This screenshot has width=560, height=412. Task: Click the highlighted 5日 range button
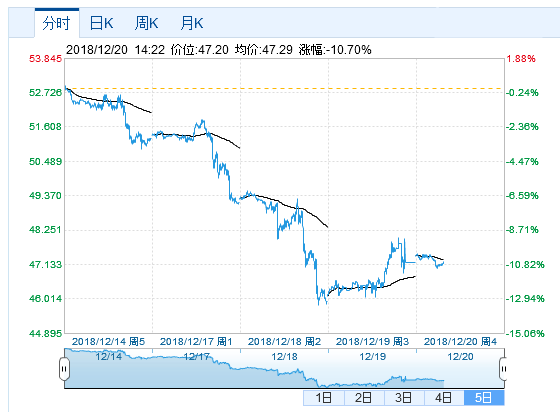click(x=484, y=398)
